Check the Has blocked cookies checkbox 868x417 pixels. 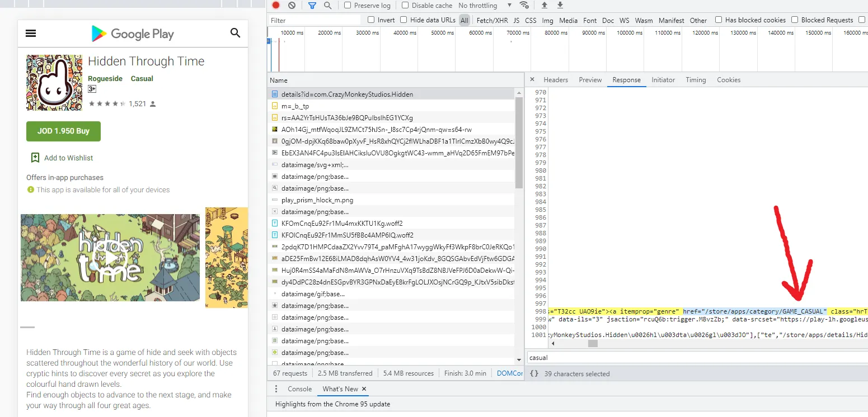point(719,20)
